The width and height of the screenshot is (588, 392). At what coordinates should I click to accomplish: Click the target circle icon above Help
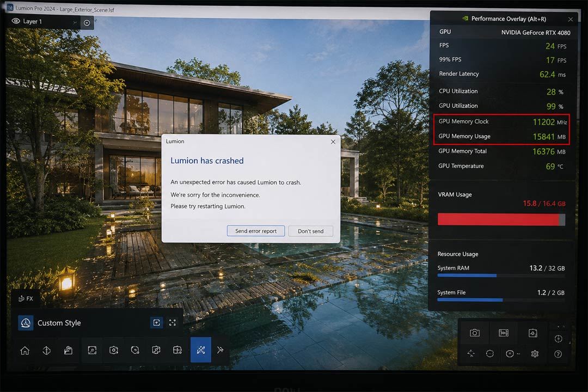tap(559, 339)
